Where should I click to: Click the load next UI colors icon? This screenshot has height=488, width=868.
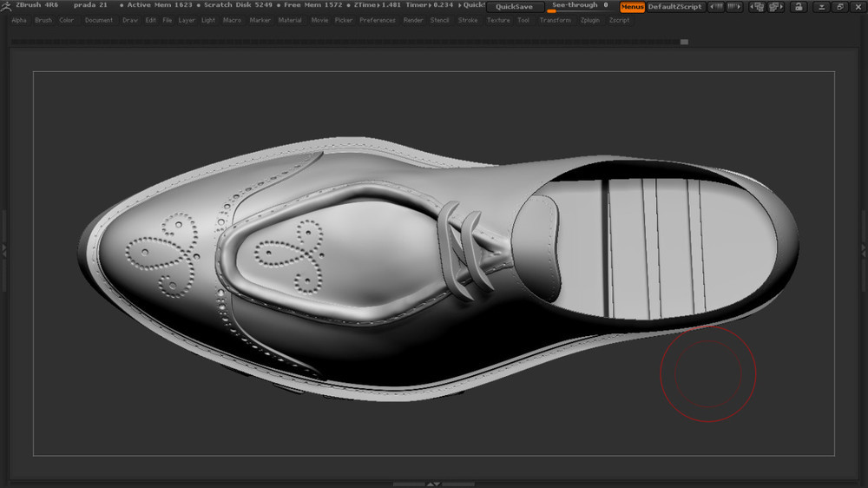coord(775,7)
